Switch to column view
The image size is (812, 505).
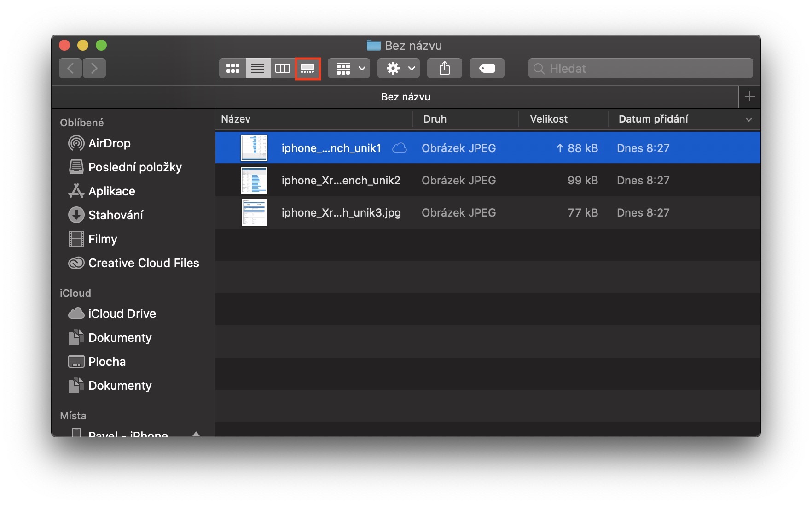282,68
